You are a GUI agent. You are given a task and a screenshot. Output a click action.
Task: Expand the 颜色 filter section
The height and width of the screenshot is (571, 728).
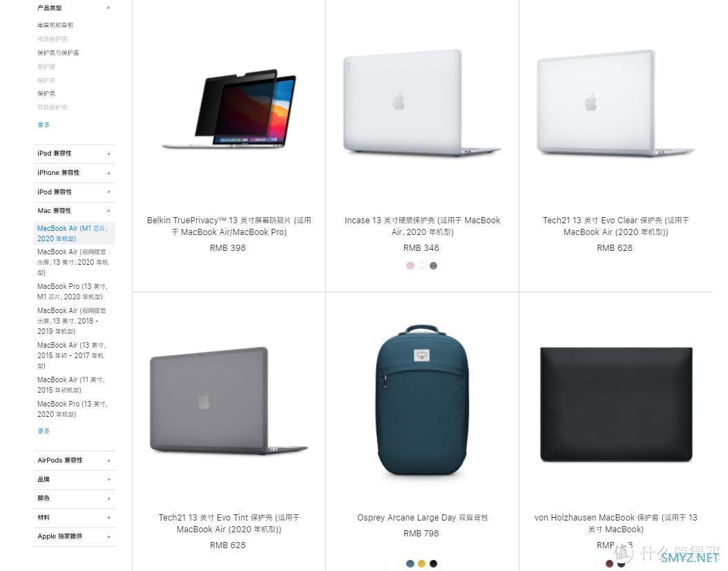75,498
